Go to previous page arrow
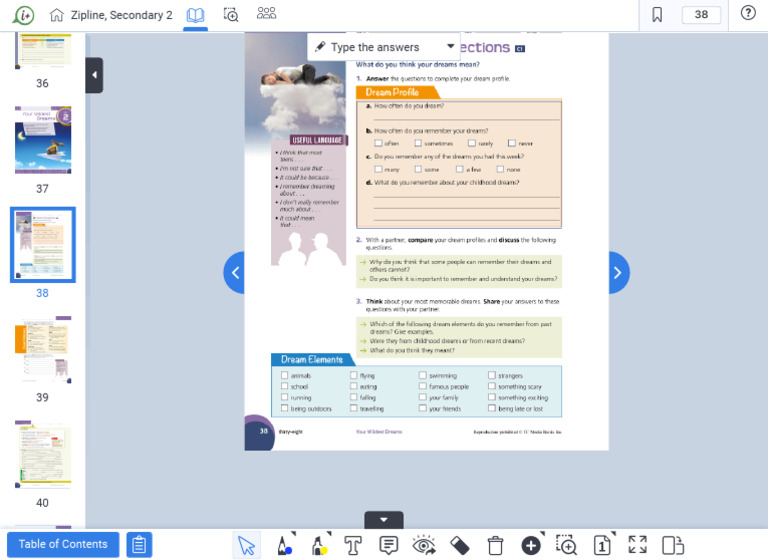768x560 pixels. tap(235, 272)
